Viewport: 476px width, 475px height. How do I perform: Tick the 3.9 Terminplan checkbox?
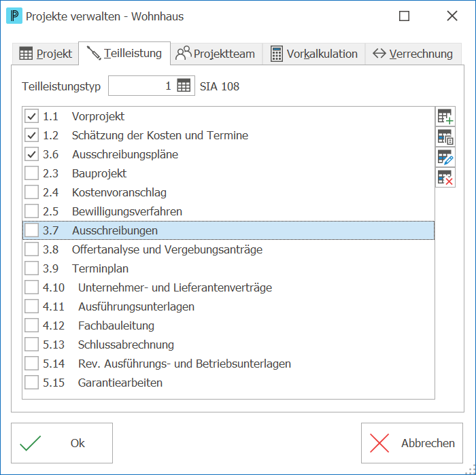click(x=31, y=268)
